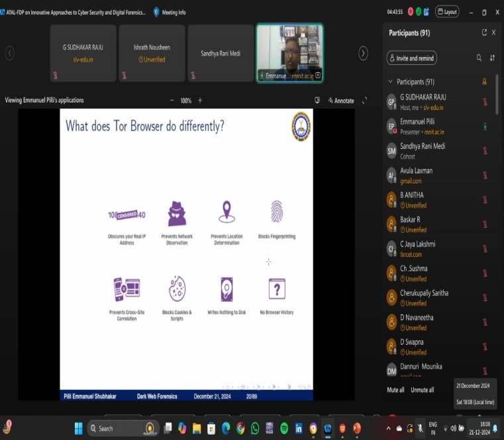Open File Explorer from taskbar

point(197,429)
